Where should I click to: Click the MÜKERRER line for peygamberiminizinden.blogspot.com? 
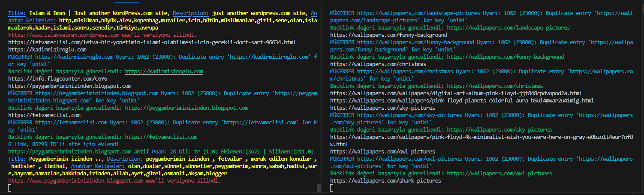pos(163,97)
